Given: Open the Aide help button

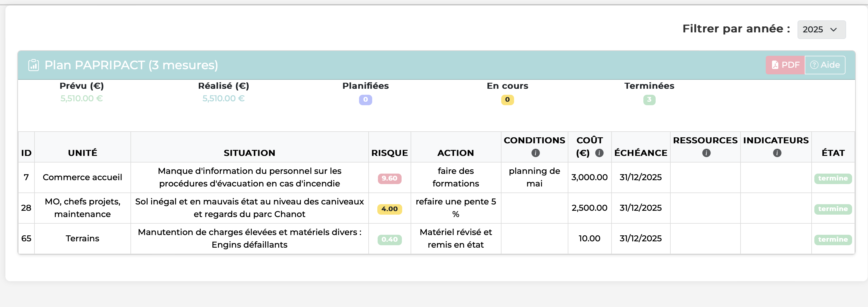Looking at the screenshot, I should [x=825, y=65].
